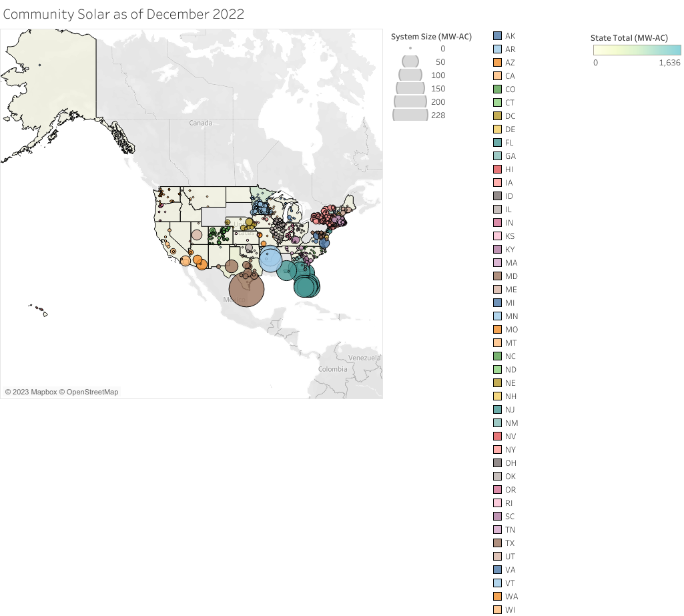Click the WI legend color swatch
Image resolution: width=684 pixels, height=616 pixels.
pos(497,609)
